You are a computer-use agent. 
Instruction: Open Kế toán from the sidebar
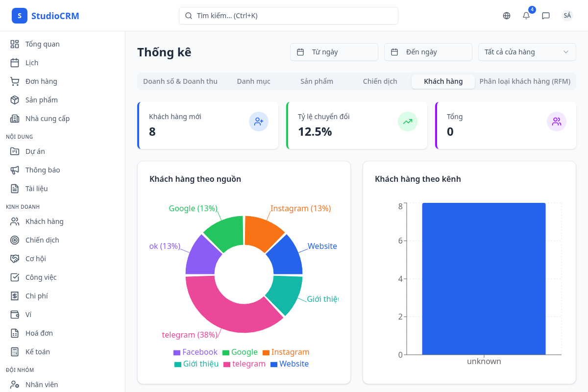(x=37, y=352)
